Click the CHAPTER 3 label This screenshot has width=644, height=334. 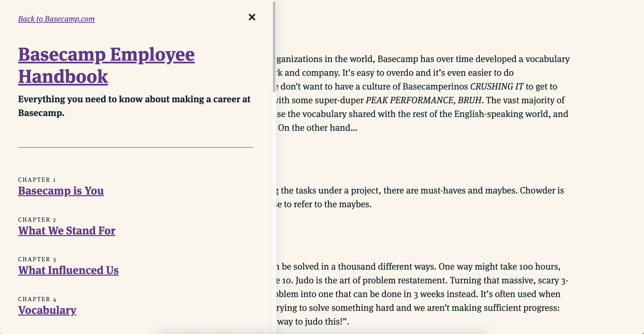[37, 259]
